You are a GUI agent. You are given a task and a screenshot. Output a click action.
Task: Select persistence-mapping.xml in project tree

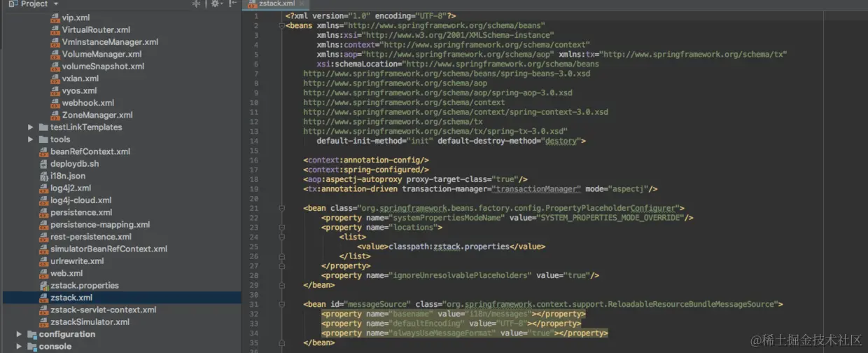coord(100,225)
